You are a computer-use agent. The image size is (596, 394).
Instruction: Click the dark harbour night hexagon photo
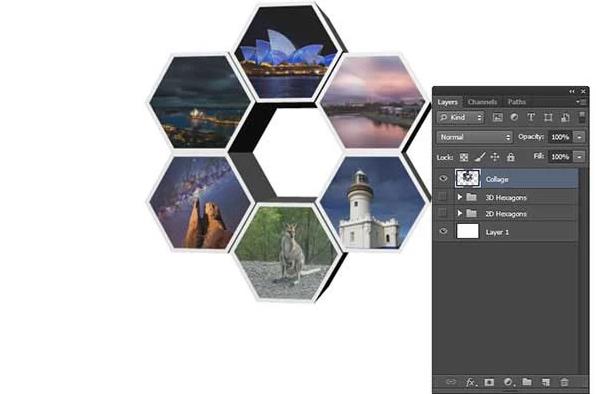200,102
